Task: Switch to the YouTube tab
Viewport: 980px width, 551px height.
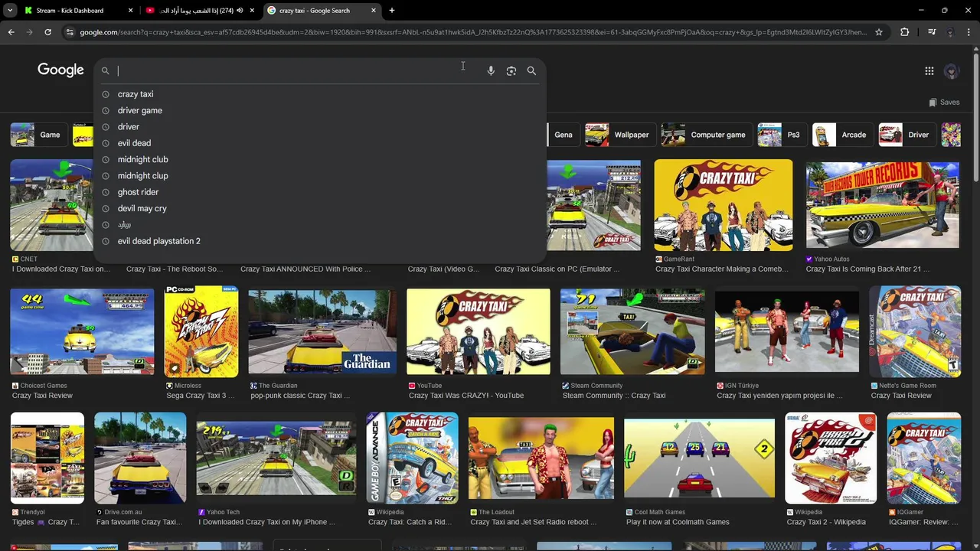Action: (201, 11)
